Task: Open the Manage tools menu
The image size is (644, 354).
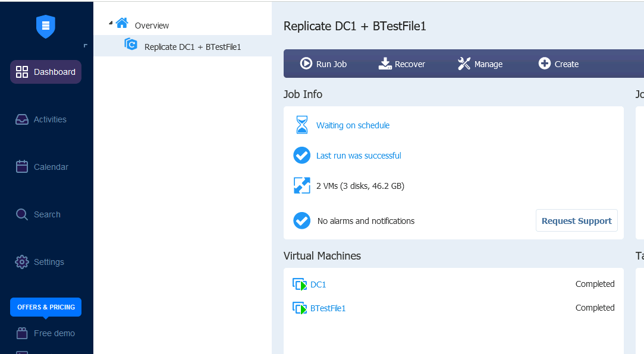Action: pos(480,64)
